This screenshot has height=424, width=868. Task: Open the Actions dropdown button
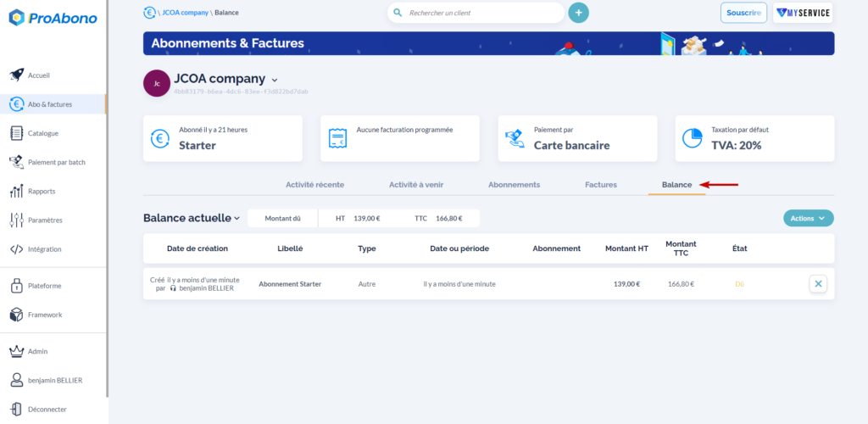point(808,218)
